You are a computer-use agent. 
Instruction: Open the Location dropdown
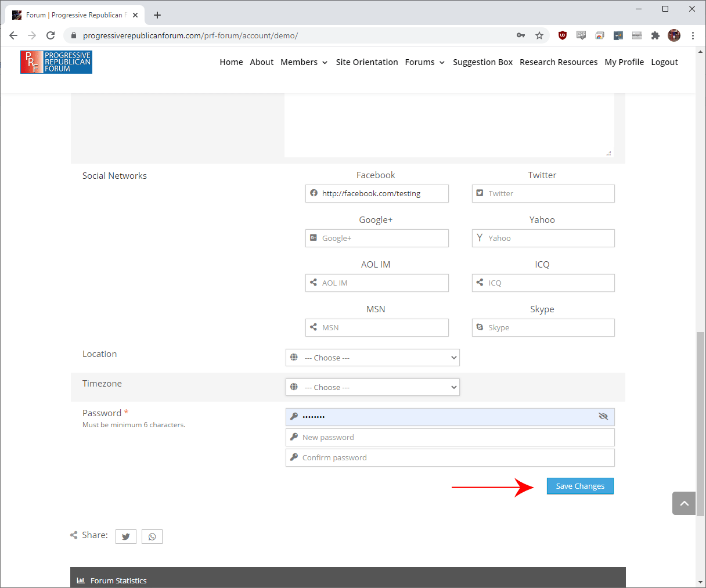(372, 358)
